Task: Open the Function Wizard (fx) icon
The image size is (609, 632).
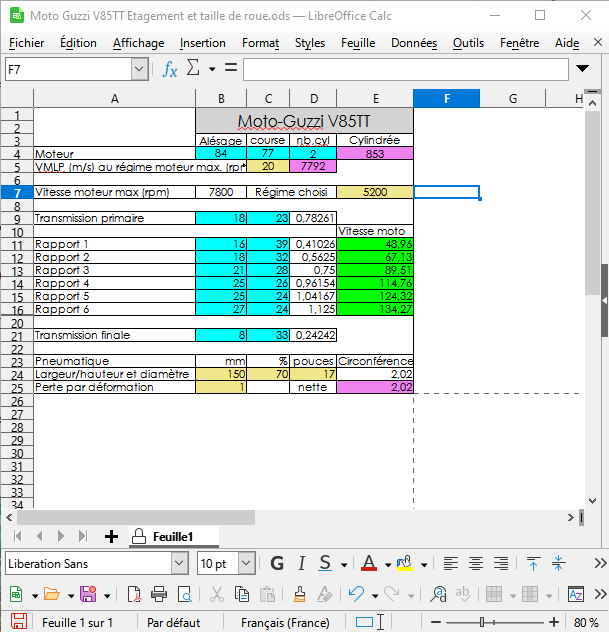Action: click(x=170, y=69)
